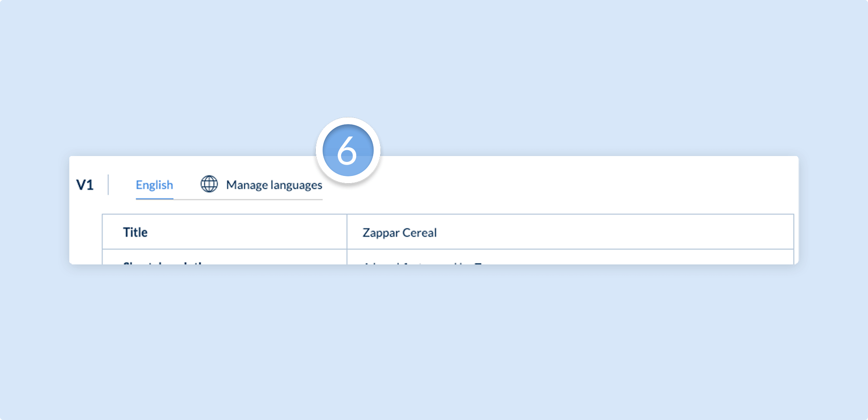Select the English language tab
868x420 pixels.
point(154,185)
